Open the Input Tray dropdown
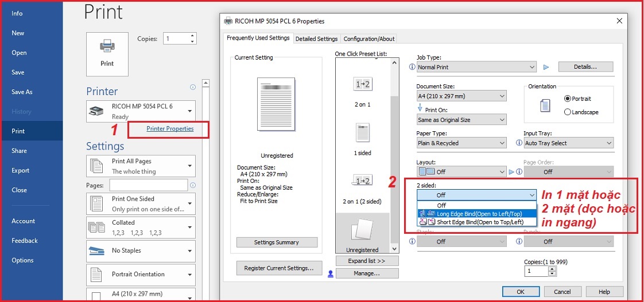The image size is (644, 302). (568, 143)
